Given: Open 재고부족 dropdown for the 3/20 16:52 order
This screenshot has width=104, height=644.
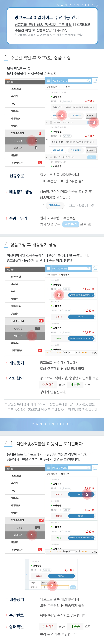Looking at the screenshot, I should 91,150.
